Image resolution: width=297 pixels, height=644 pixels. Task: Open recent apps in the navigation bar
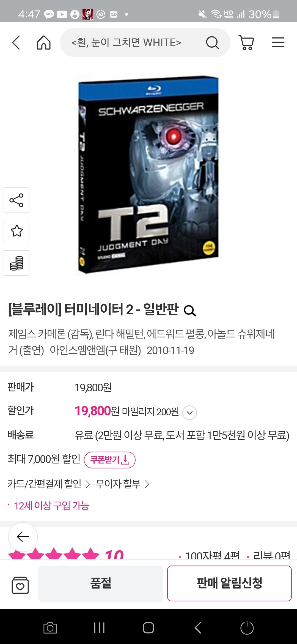click(99, 628)
